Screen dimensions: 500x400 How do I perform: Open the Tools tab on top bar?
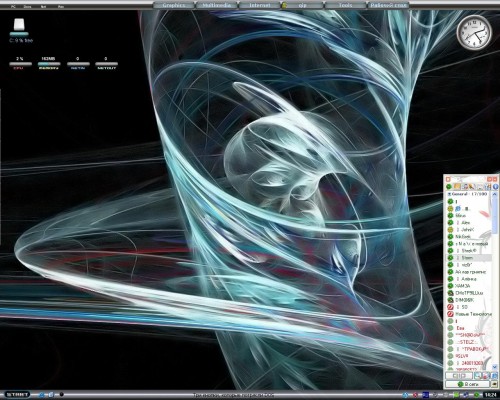click(x=346, y=5)
